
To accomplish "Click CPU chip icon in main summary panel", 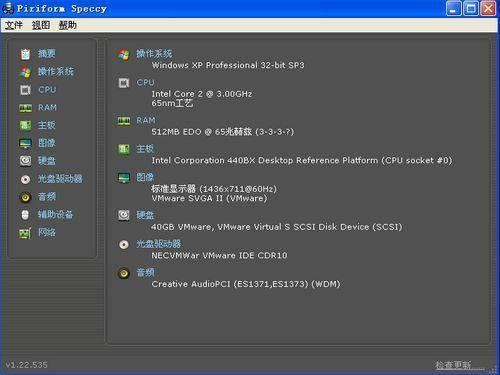I will tap(124, 83).
